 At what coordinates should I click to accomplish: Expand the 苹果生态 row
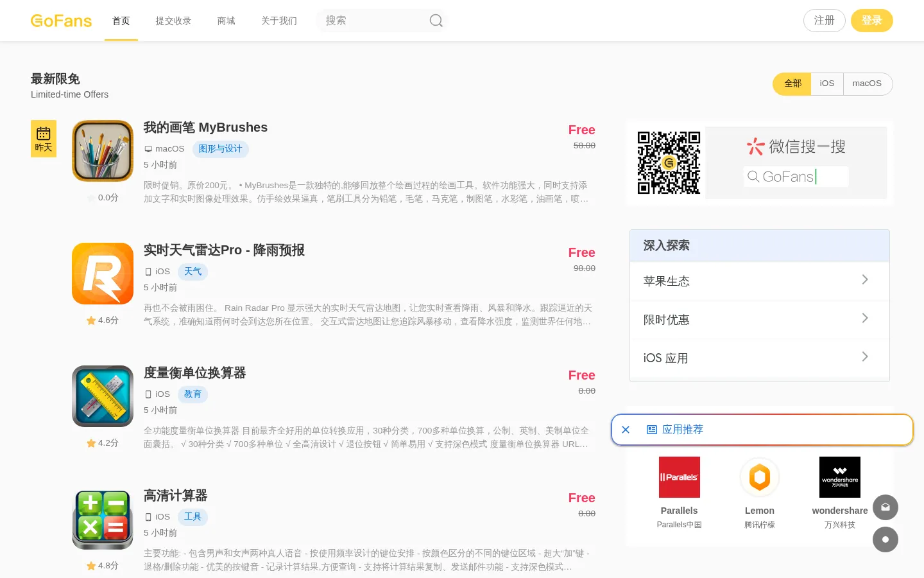(760, 281)
